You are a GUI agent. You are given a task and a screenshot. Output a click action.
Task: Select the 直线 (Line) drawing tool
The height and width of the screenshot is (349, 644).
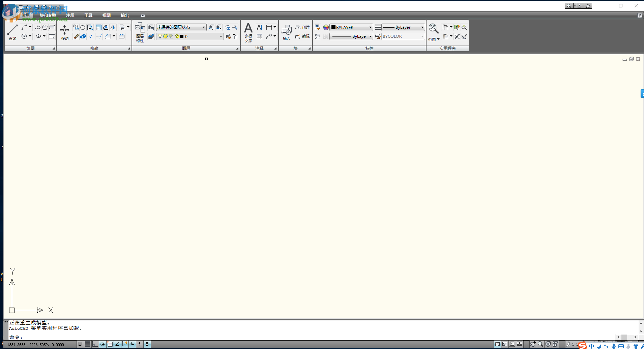[12, 32]
